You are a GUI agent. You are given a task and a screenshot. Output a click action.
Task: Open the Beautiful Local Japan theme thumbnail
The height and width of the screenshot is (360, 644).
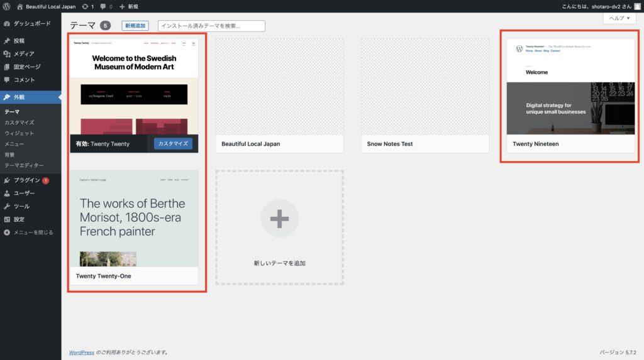[280, 87]
